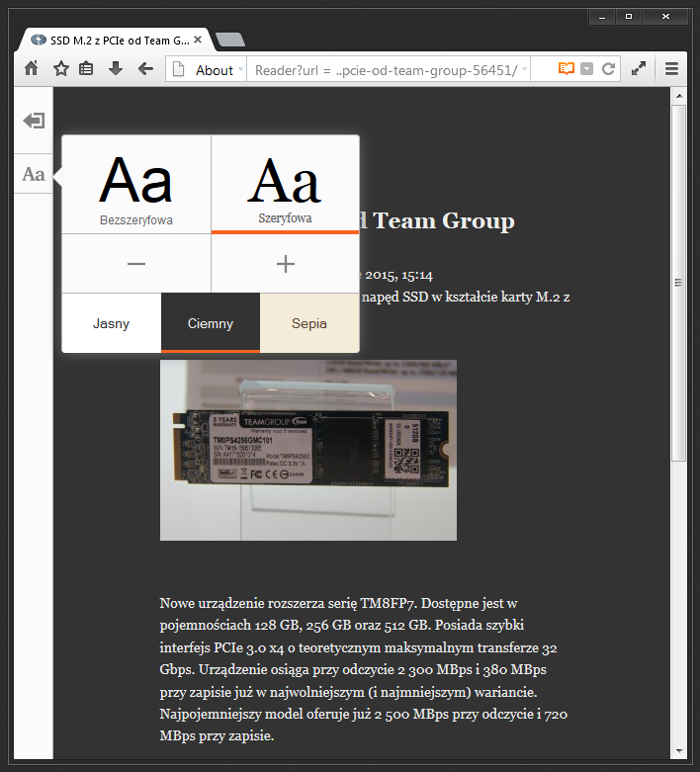Enter full screen with expand arrows icon
This screenshot has width=700, height=772.
click(x=639, y=68)
